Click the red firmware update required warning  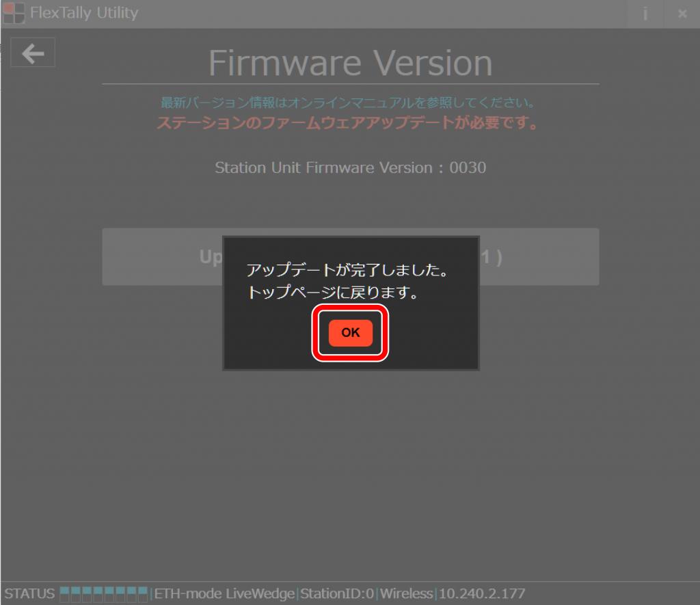pos(348,122)
